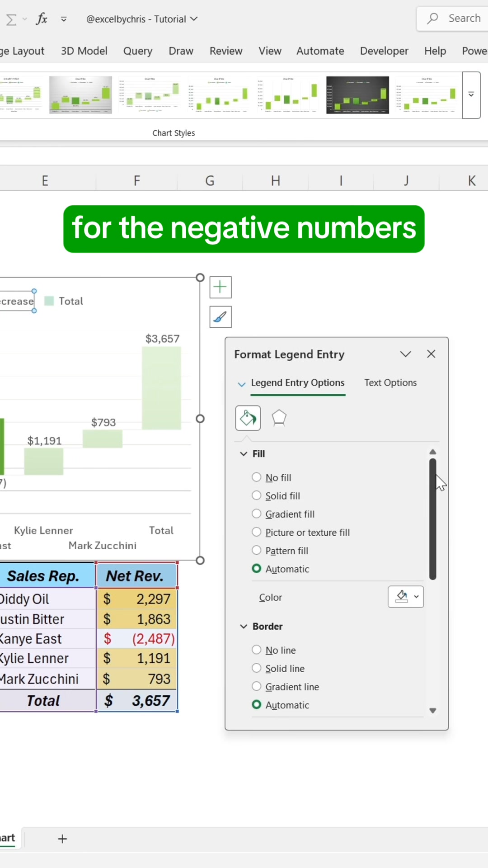Open the Help tab

click(435, 51)
